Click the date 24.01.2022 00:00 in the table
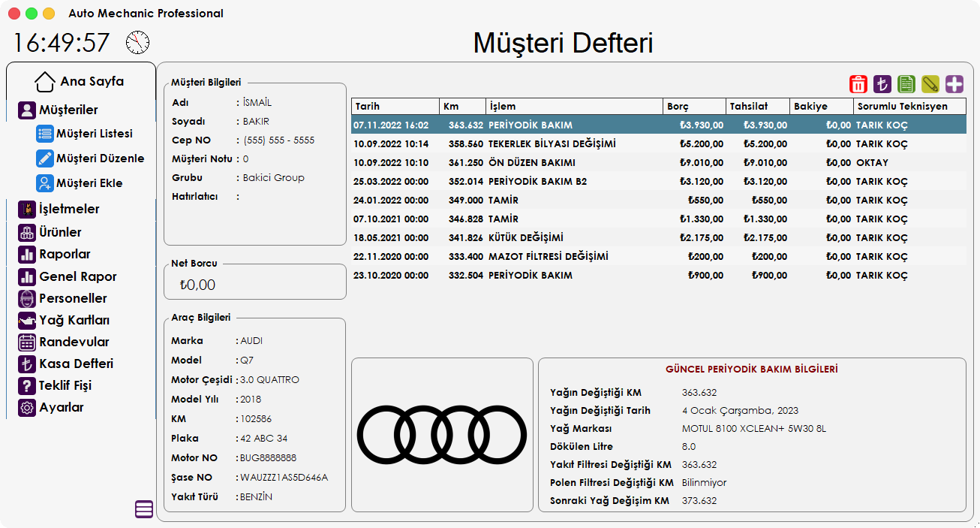 click(x=391, y=200)
